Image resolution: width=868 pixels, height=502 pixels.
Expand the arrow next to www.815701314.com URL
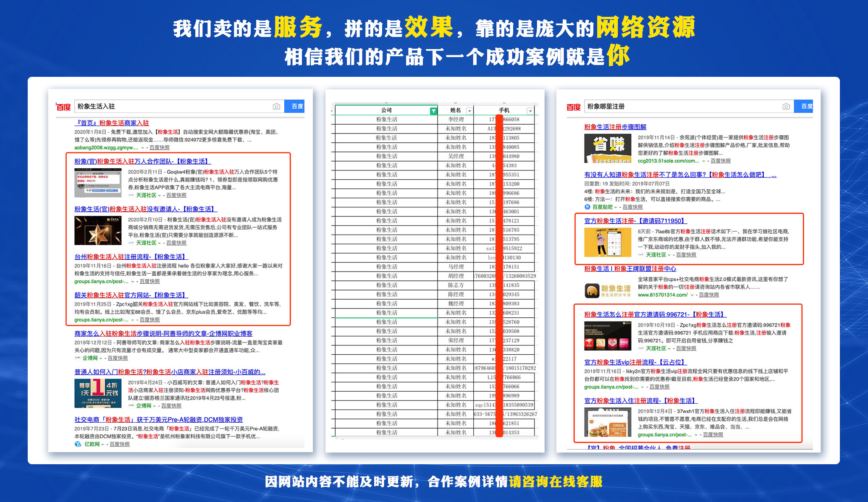(692, 295)
